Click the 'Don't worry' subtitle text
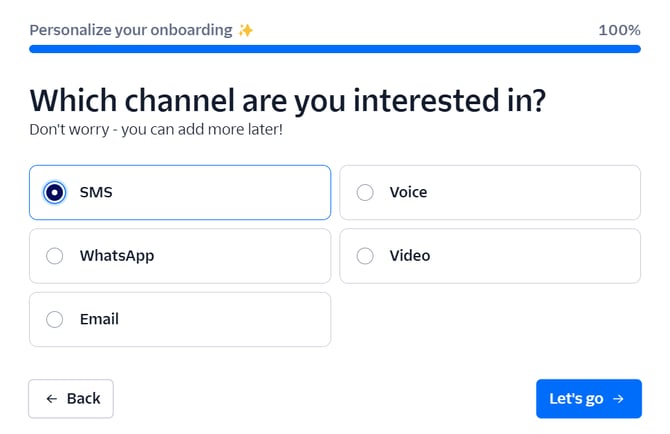Image resolution: width=670 pixels, height=434 pixels. [156, 129]
